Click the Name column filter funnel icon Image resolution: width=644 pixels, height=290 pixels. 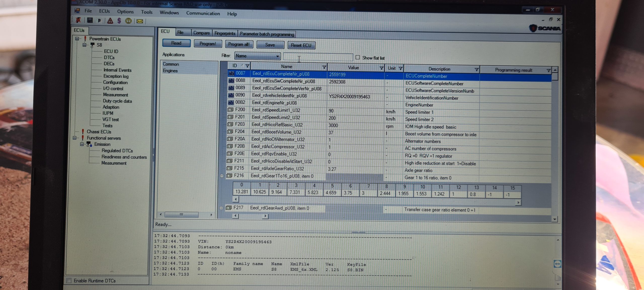pyautogui.click(x=324, y=67)
